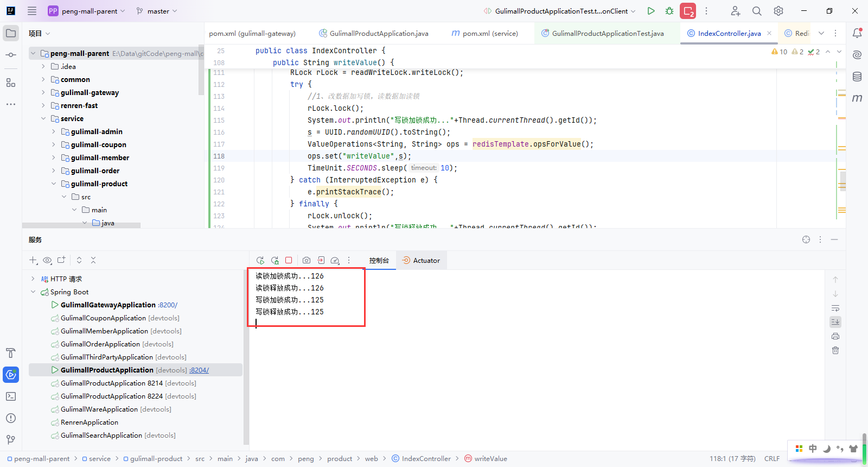Toggle scroll to end of console
Image resolution: width=868 pixels, height=467 pixels.
[x=835, y=322]
